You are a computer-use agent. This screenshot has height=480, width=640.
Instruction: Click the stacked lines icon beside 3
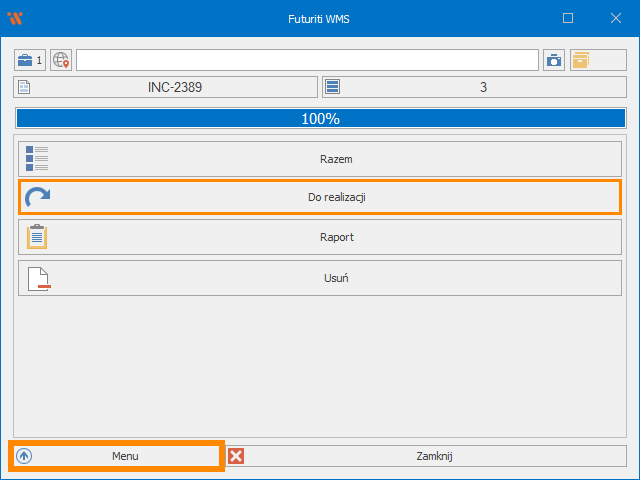point(333,87)
